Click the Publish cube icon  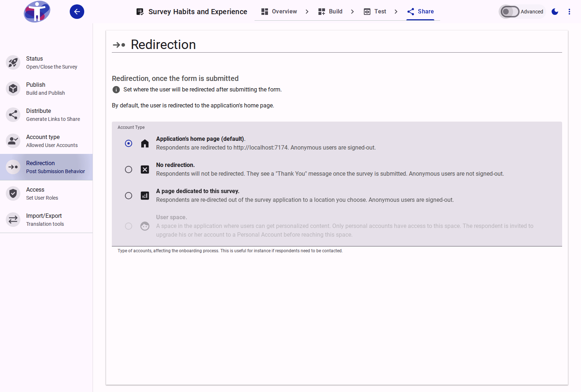pos(13,89)
